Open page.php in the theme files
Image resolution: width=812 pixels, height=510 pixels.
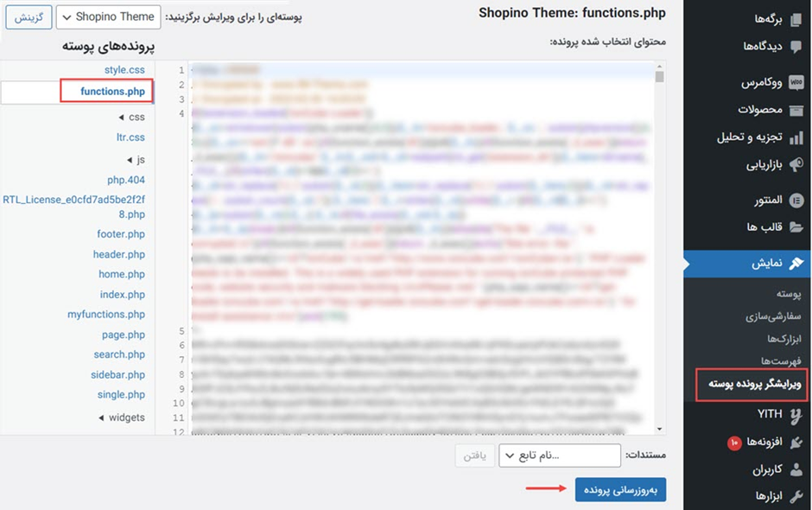click(x=124, y=335)
